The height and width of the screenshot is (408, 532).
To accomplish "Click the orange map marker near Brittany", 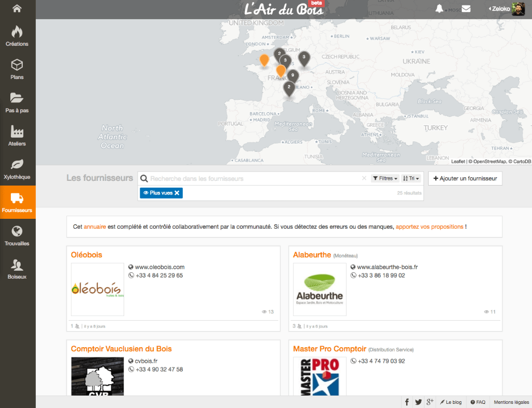I will click(x=264, y=60).
